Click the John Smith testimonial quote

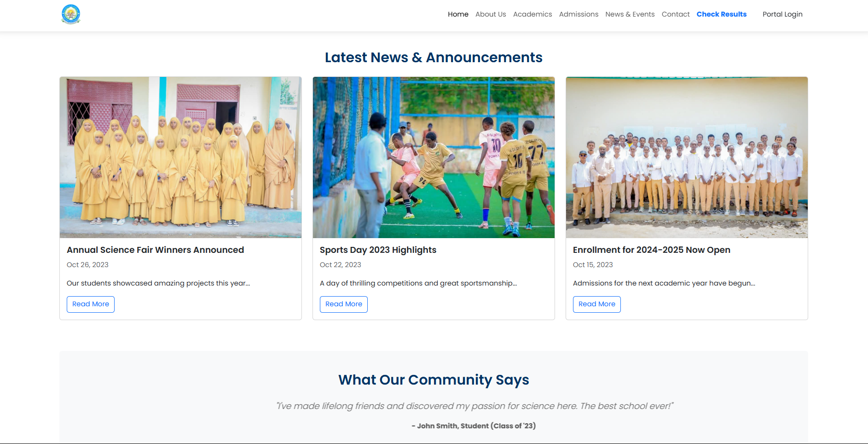point(475,406)
